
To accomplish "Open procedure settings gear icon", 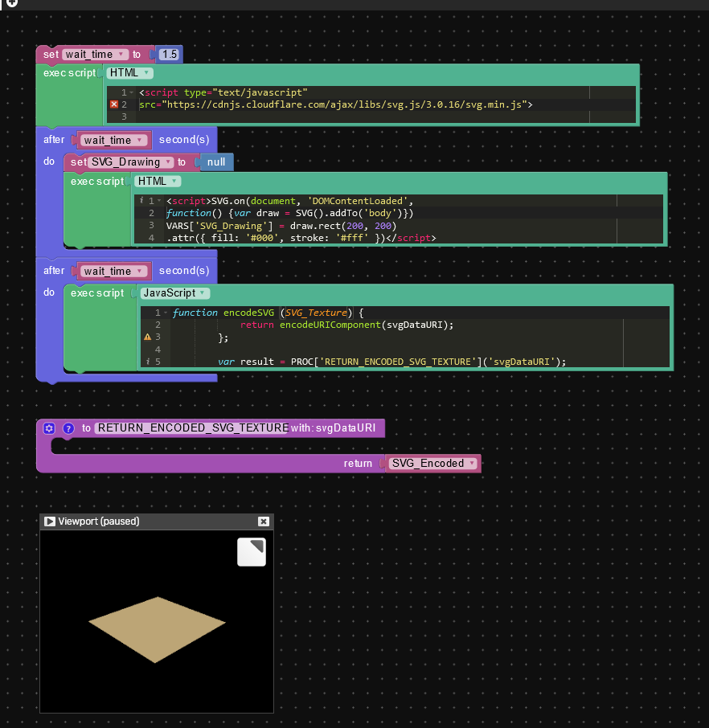I will click(49, 428).
